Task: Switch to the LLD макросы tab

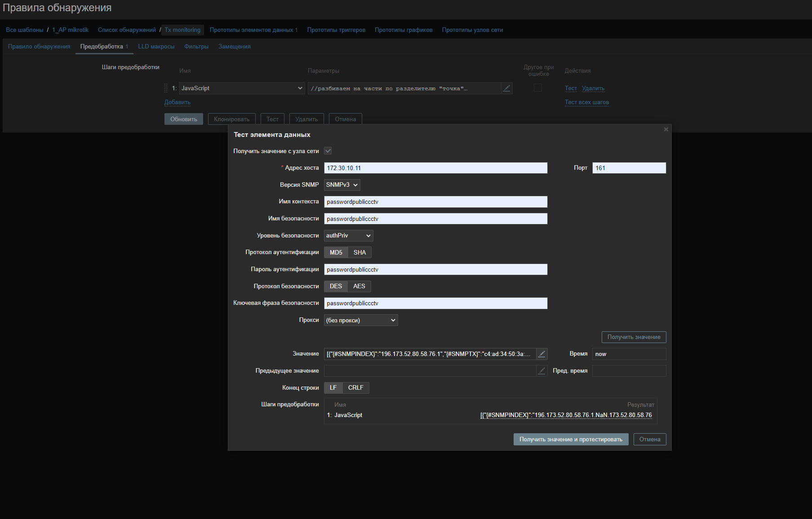Action: click(x=156, y=47)
